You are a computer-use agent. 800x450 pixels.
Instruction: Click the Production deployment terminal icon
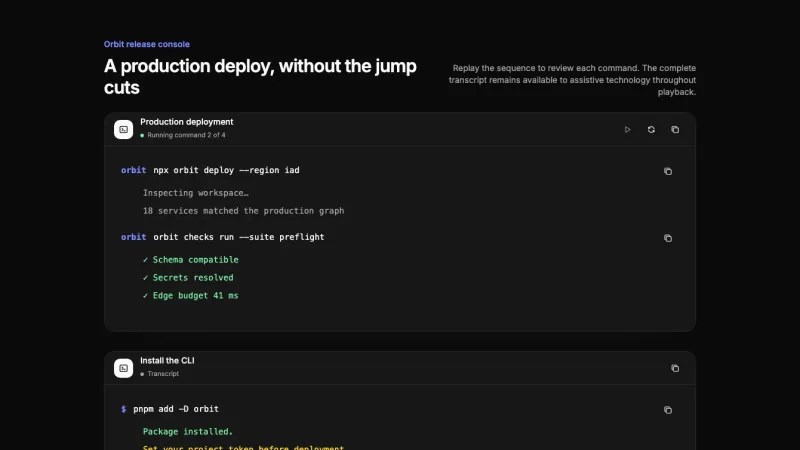point(123,130)
